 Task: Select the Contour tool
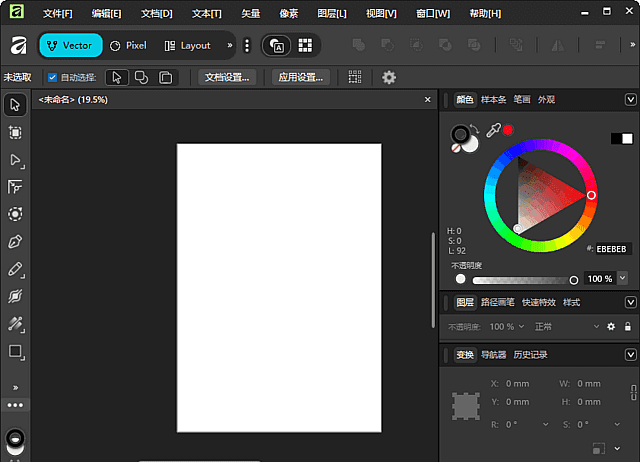(15, 214)
